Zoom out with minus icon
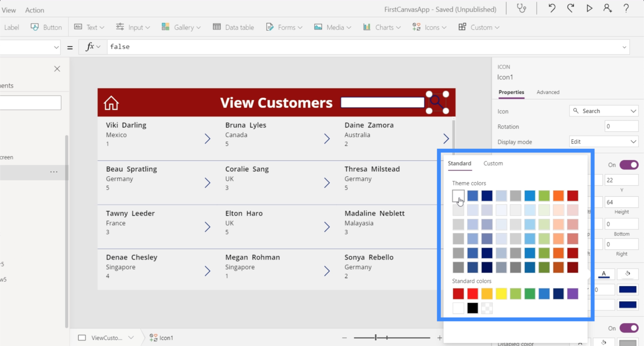Viewport: 644px width, 346px height. pyautogui.click(x=344, y=338)
